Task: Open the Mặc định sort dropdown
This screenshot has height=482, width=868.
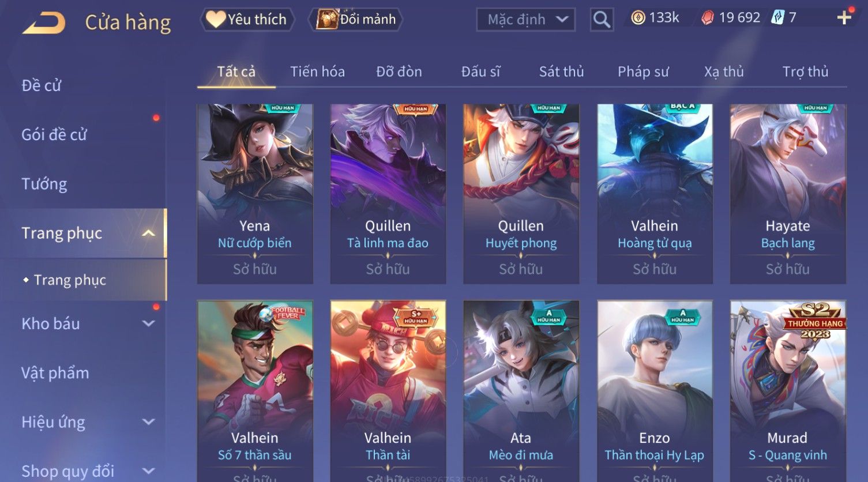Action: [x=526, y=20]
